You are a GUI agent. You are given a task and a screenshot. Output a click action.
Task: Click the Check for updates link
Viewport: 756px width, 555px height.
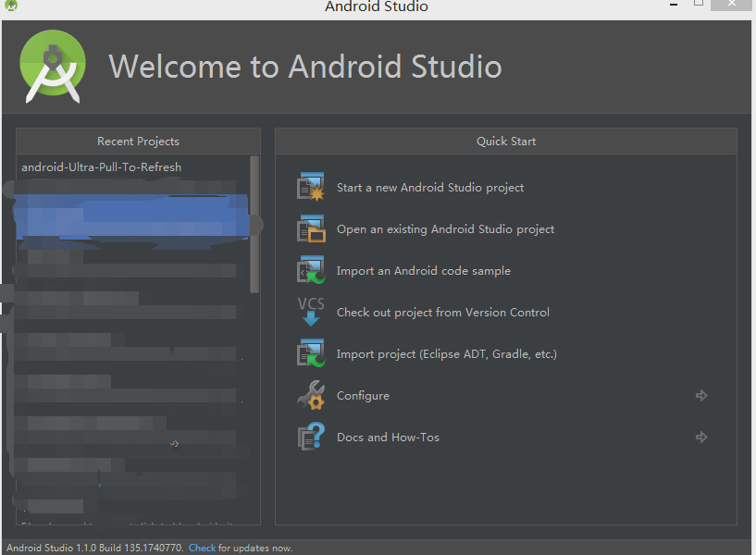[x=202, y=548]
